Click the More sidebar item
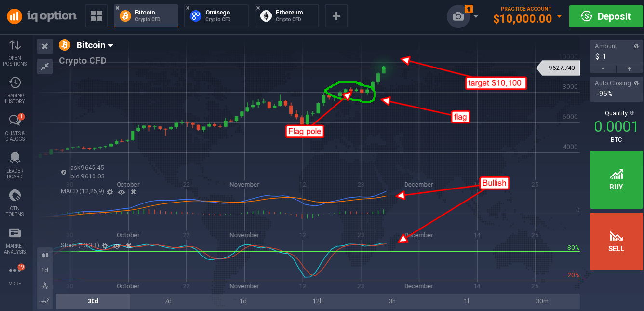This screenshot has height=311, width=644. pyautogui.click(x=15, y=276)
